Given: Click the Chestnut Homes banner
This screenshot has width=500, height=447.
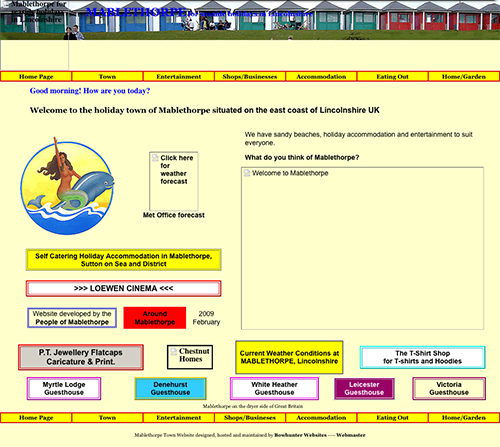Looking at the screenshot, I should coord(190,357).
